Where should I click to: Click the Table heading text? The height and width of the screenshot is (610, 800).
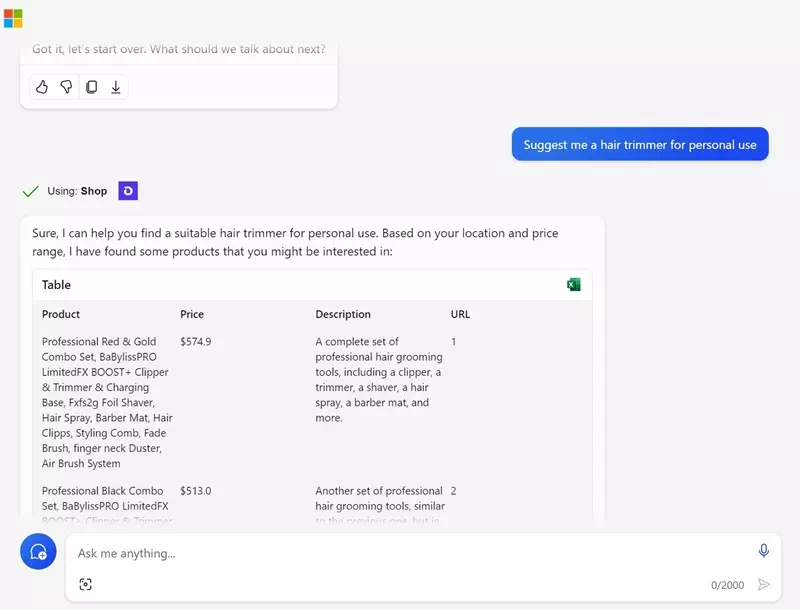[56, 285]
